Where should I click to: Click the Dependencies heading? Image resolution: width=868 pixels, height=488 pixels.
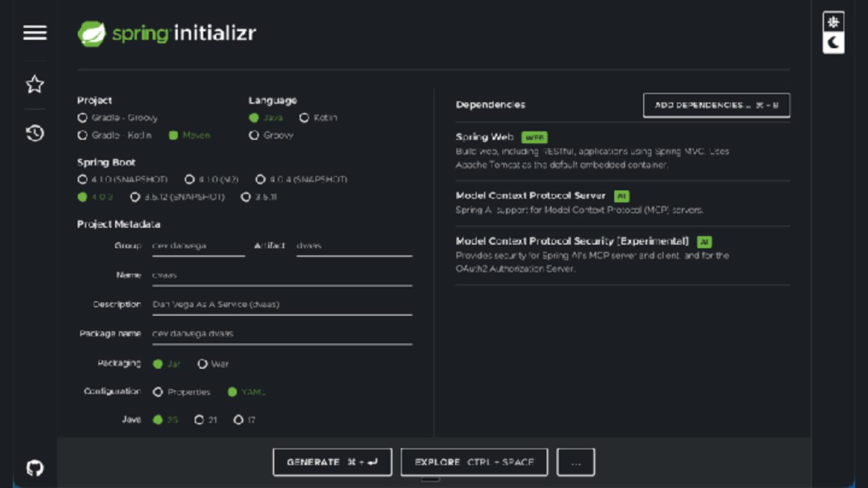[x=490, y=105]
